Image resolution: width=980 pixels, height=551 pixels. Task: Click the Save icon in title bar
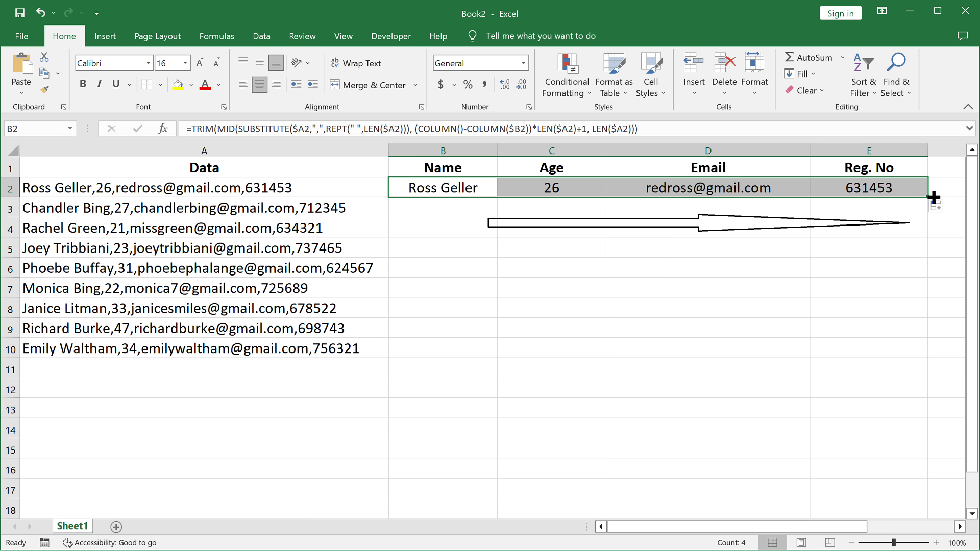coord(20,13)
